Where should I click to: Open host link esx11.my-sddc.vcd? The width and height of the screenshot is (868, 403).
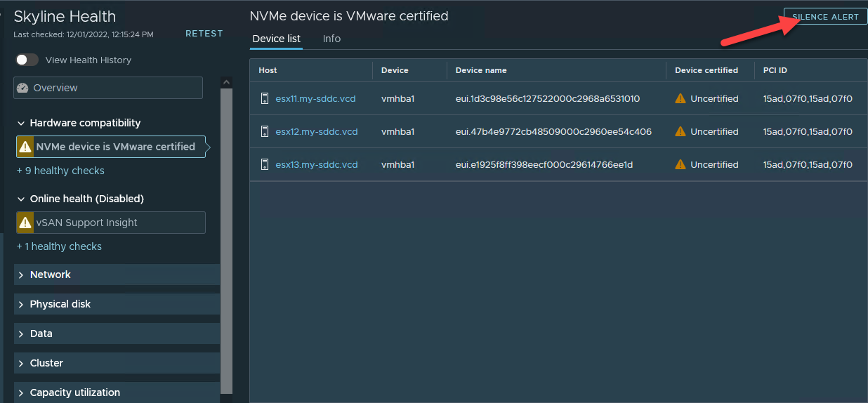coord(315,99)
